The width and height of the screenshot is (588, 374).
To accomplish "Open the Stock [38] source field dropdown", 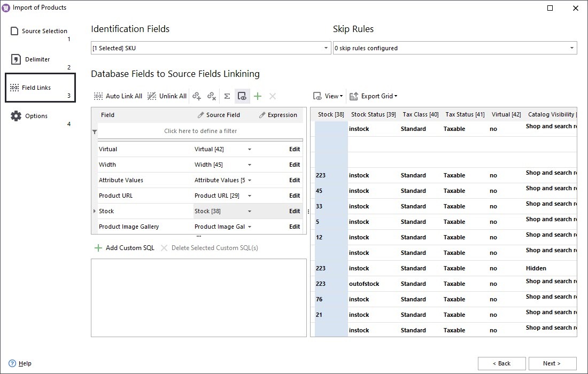I will (249, 211).
